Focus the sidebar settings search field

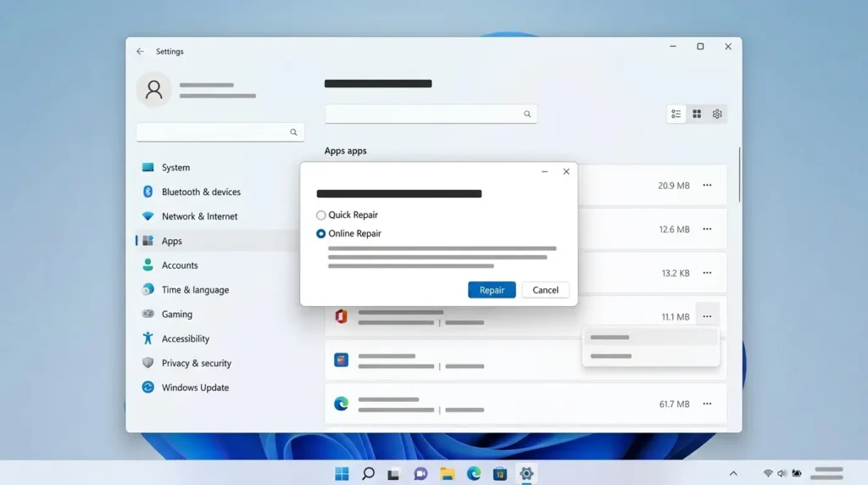220,132
